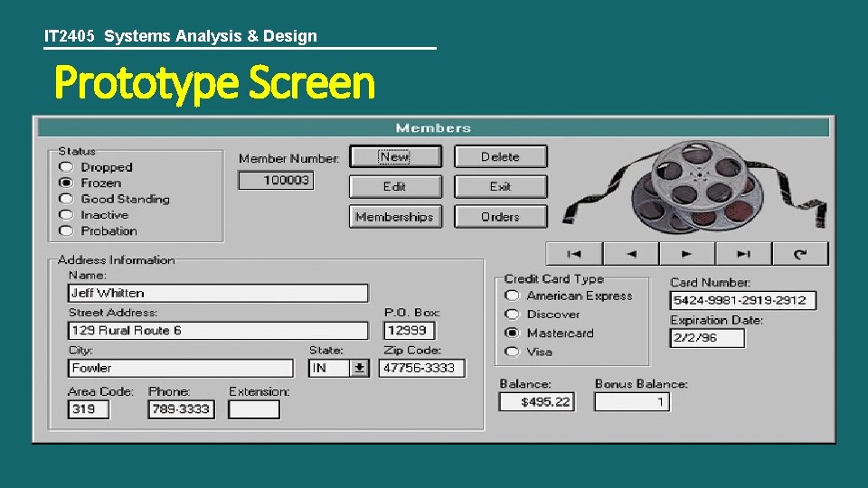Select the Frozen status option

pyautogui.click(x=66, y=183)
